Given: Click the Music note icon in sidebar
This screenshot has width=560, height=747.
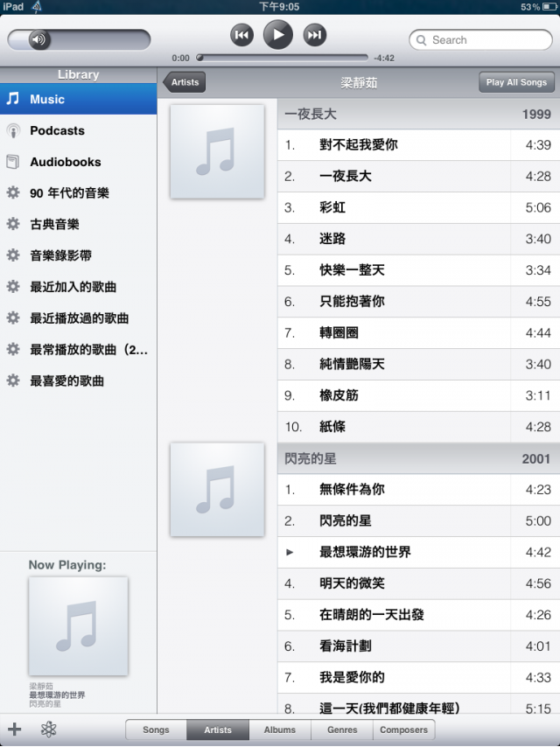Looking at the screenshot, I should tap(13, 99).
